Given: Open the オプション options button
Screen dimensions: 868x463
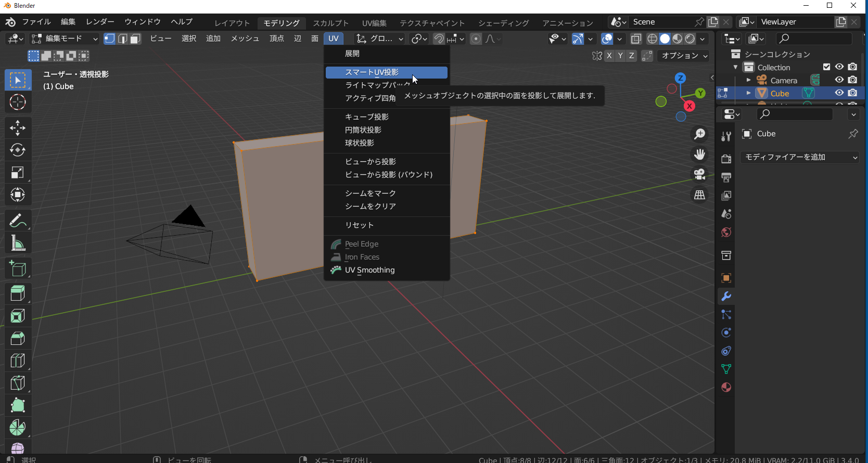Looking at the screenshot, I should coord(684,56).
